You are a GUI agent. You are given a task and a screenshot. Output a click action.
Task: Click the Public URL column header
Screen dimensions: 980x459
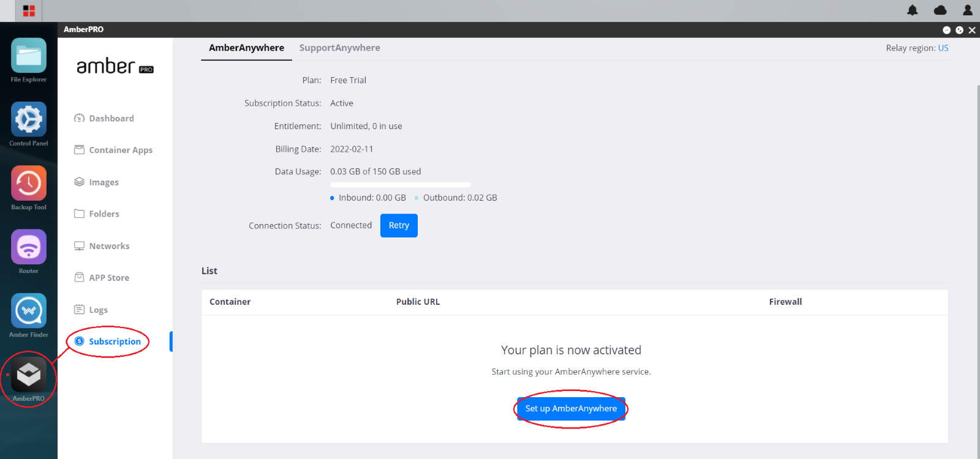[418, 302]
